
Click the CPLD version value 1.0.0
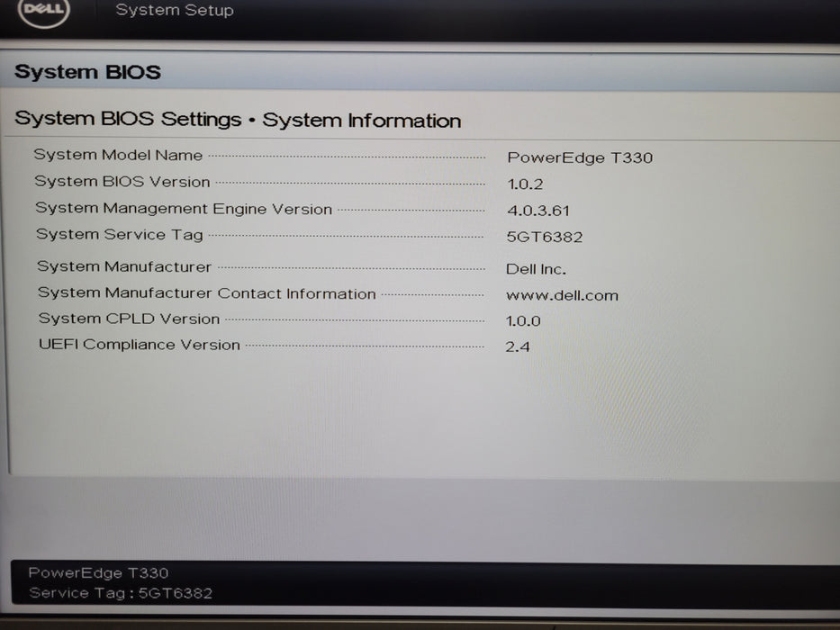[523, 321]
